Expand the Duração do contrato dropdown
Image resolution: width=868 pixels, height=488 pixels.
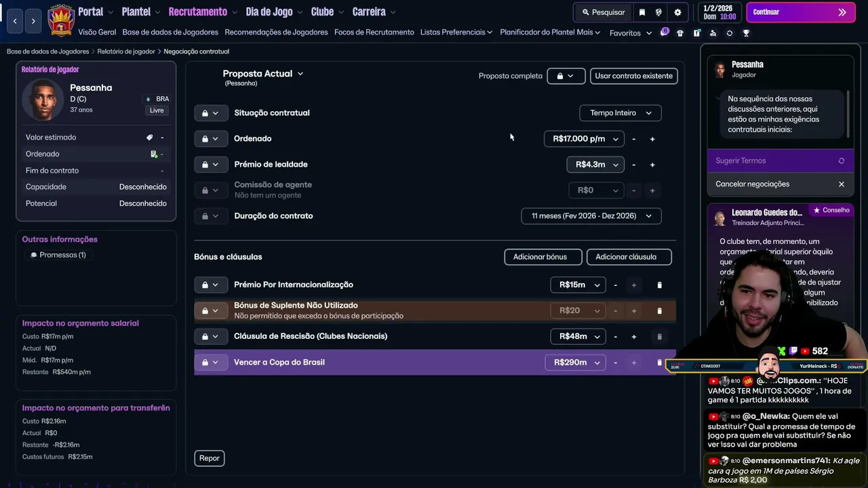(591, 216)
